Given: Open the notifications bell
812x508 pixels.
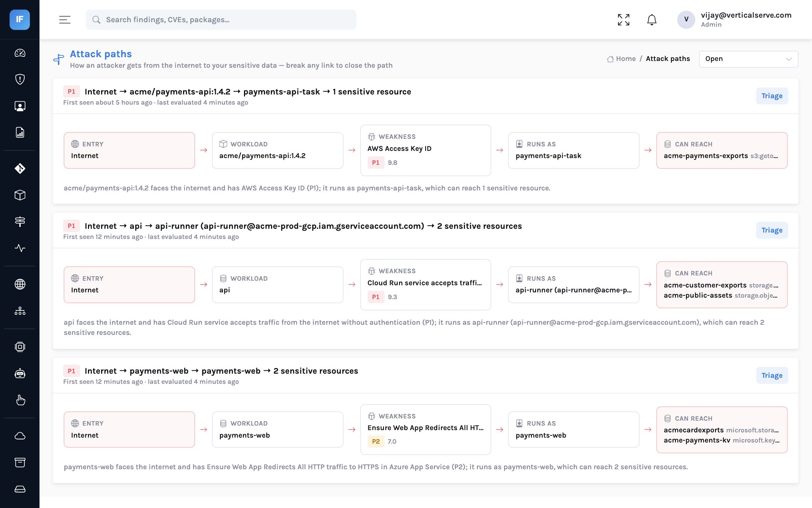Looking at the screenshot, I should click(x=652, y=20).
